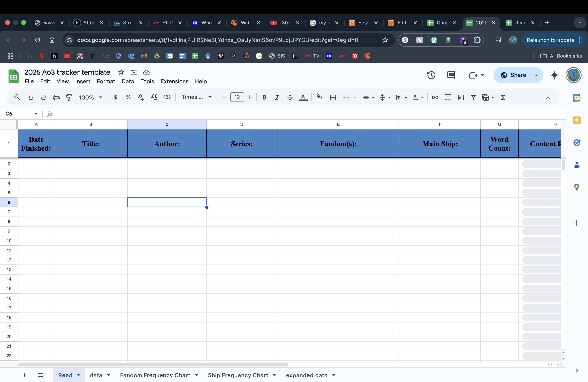
Task: Open the fill color picker
Action: point(319,97)
